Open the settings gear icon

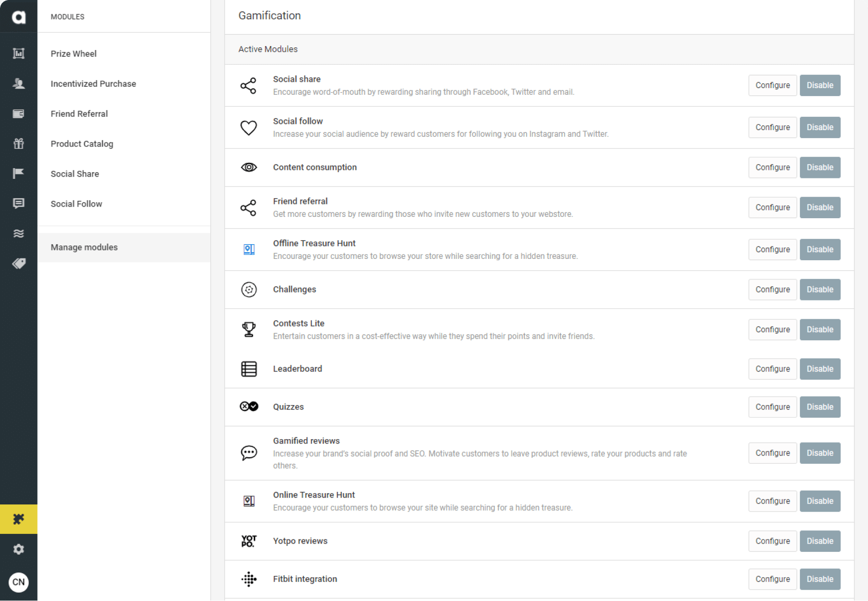pos(19,549)
